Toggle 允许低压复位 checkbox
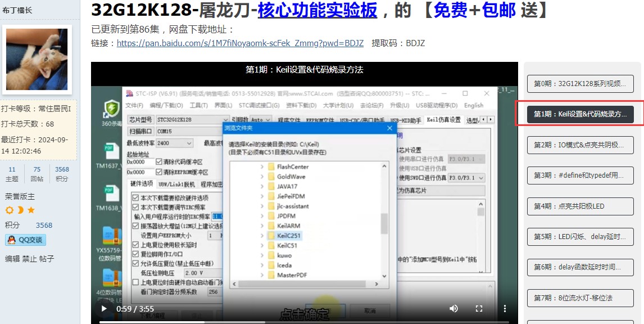Screen dimensions: 644x324 pyautogui.click(x=136, y=264)
